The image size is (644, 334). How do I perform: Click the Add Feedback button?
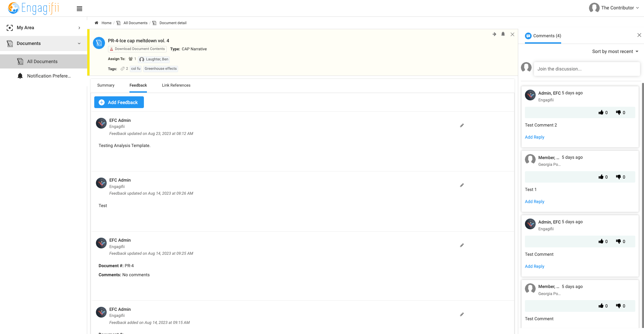(119, 102)
